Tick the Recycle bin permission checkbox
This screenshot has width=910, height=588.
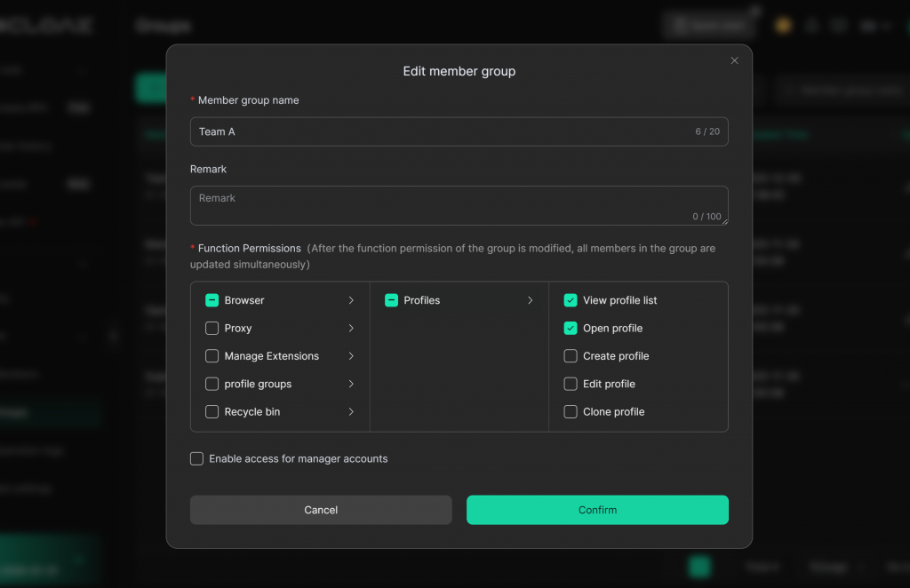(x=212, y=411)
